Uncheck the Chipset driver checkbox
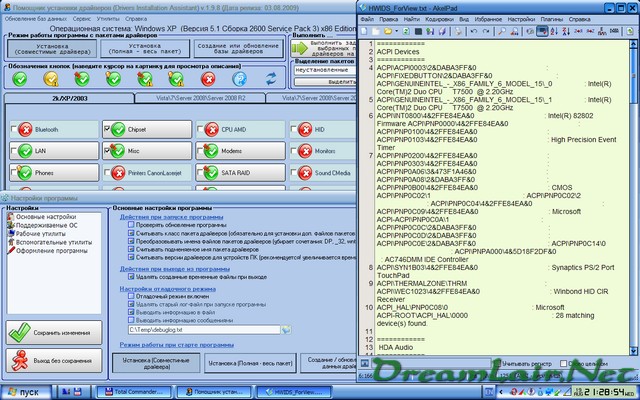640x400 pixels. 107,130
